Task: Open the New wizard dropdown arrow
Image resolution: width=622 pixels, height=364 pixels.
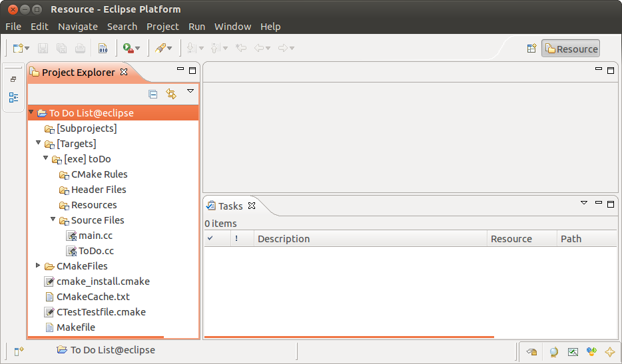Action: [x=27, y=49]
